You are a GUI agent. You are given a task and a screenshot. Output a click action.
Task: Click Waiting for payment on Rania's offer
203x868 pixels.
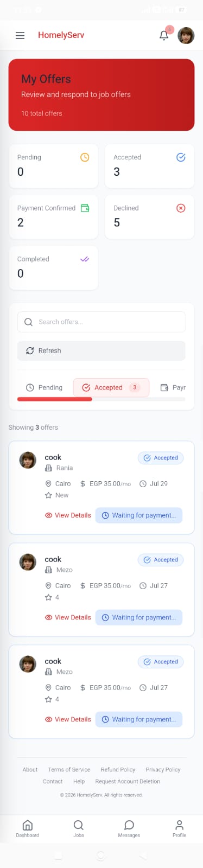click(x=139, y=515)
